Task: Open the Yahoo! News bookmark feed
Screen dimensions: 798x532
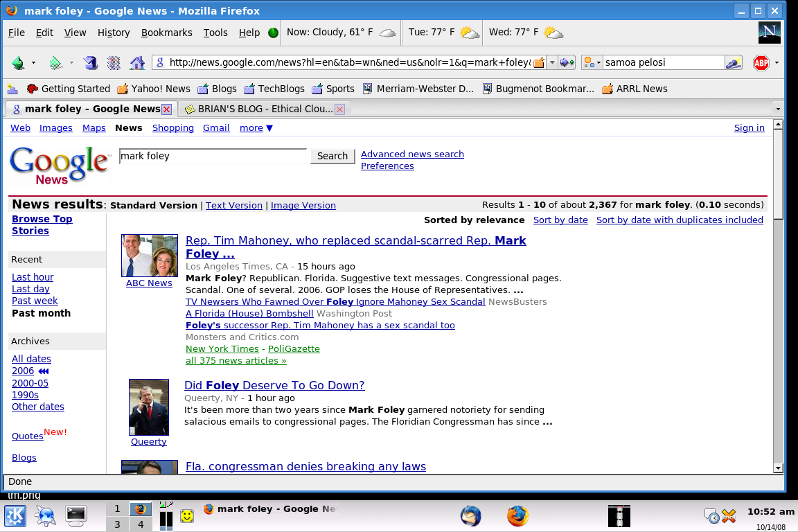Action: pyautogui.click(x=154, y=89)
